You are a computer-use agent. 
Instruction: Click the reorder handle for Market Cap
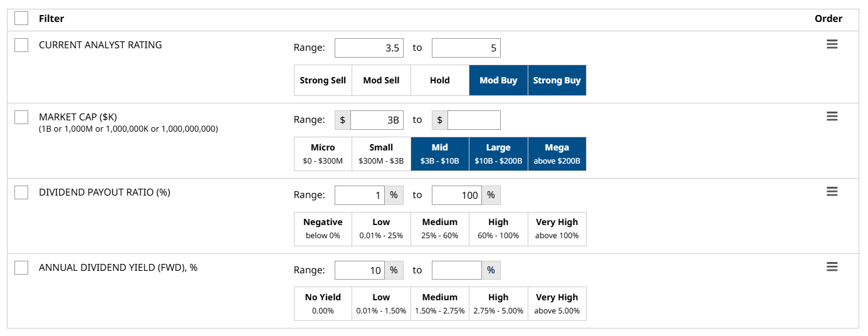coord(832,117)
